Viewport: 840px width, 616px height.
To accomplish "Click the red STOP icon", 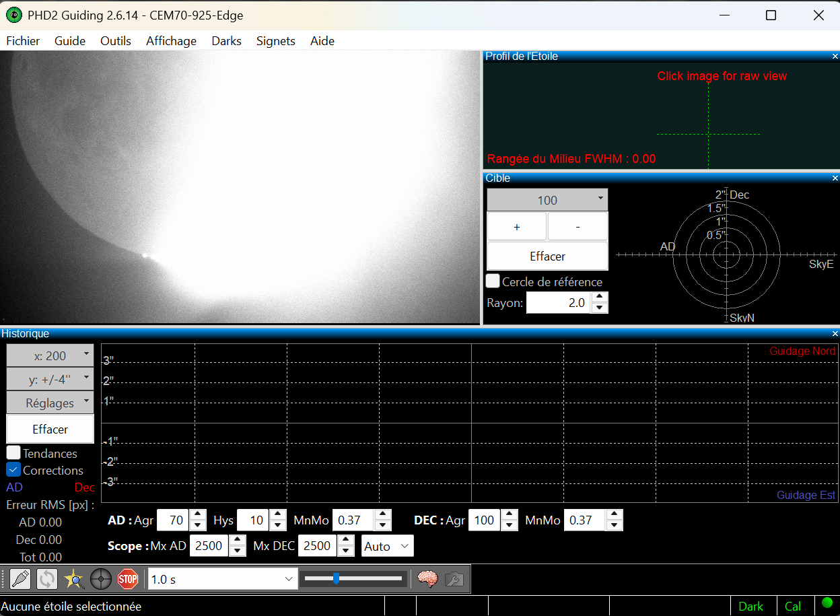I will pyautogui.click(x=128, y=579).
